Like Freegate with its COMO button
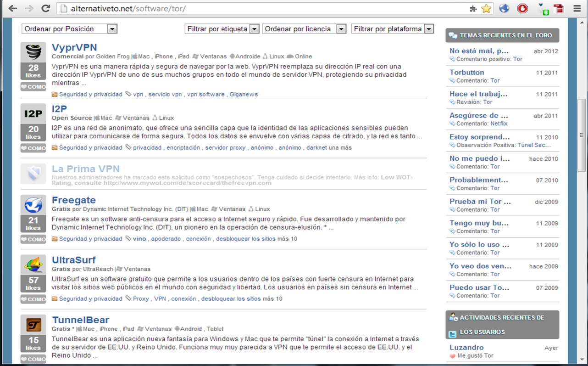Screen dimensions: 588x366 pos(33,239)
